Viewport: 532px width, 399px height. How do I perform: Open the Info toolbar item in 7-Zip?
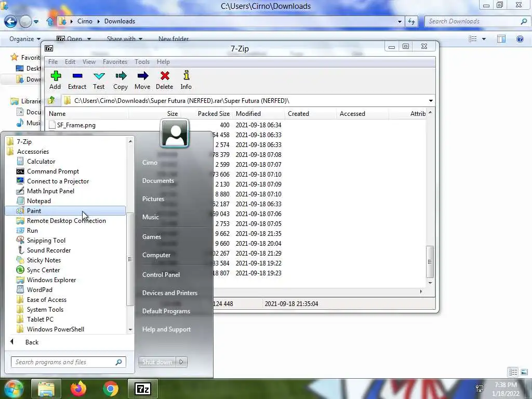[186, 80]
